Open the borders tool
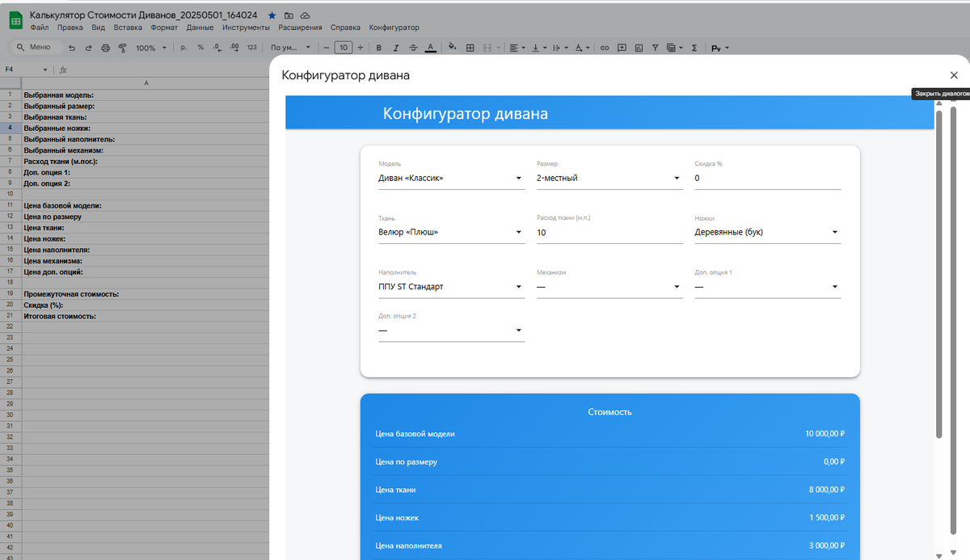 (x=470, y=48)
